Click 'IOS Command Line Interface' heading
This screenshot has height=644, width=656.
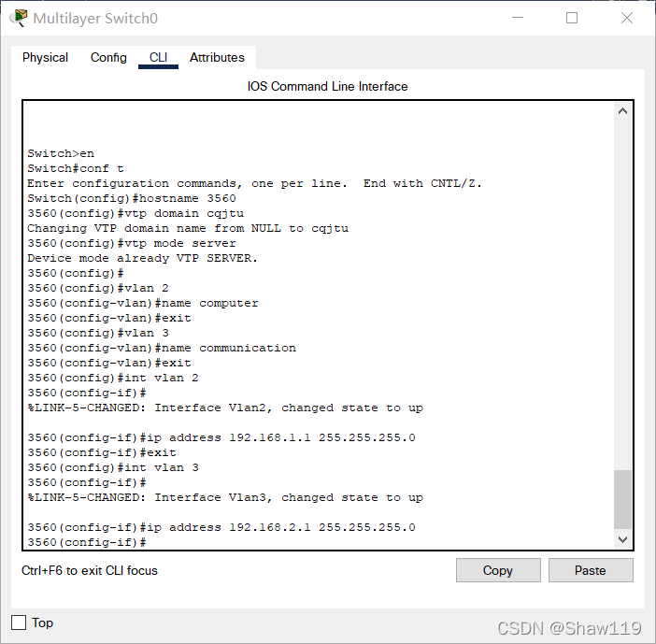(x=327, y=86)
